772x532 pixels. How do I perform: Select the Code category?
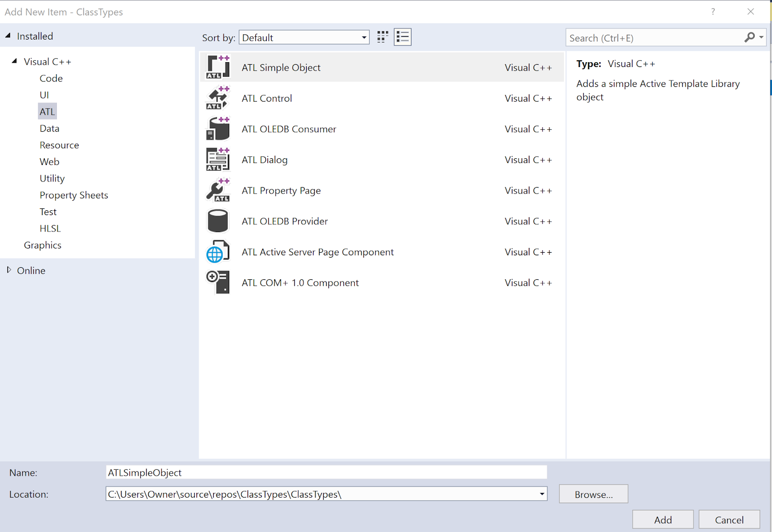[x=51, y=78]
